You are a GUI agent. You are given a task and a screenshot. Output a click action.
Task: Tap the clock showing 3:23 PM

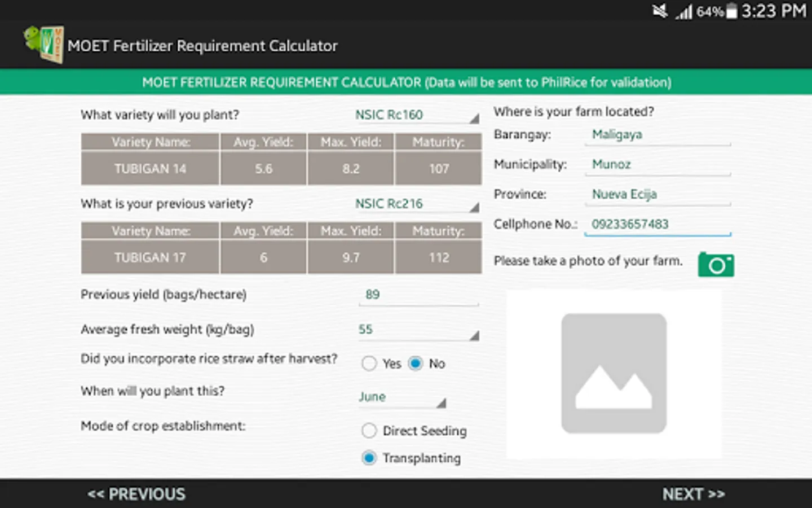[774, 11]
